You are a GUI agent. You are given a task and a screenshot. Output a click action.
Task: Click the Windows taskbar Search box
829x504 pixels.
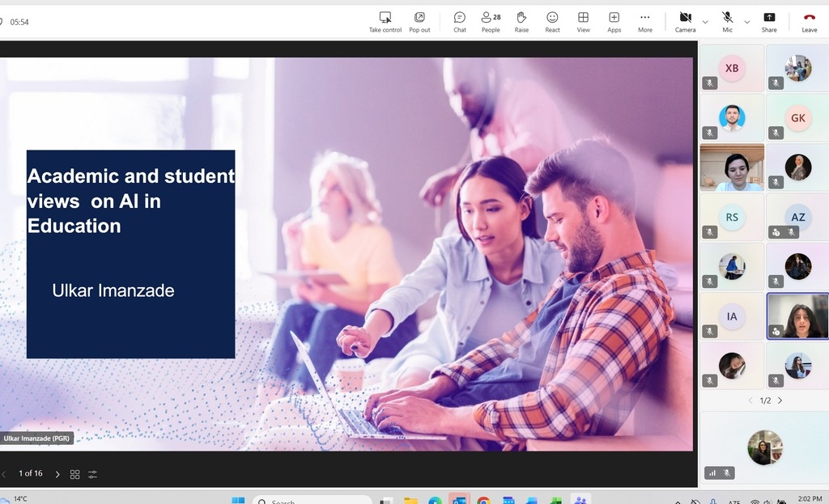[x=312, y=500]
